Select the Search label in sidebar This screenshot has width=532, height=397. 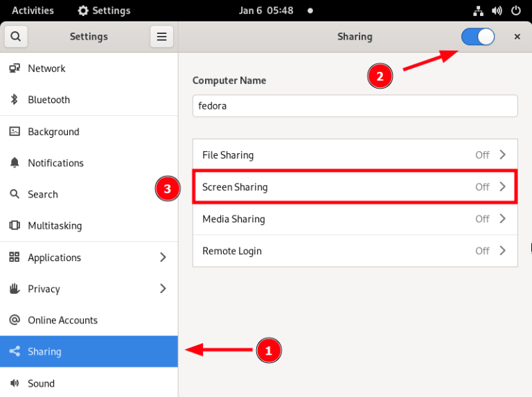coord(43,195)
